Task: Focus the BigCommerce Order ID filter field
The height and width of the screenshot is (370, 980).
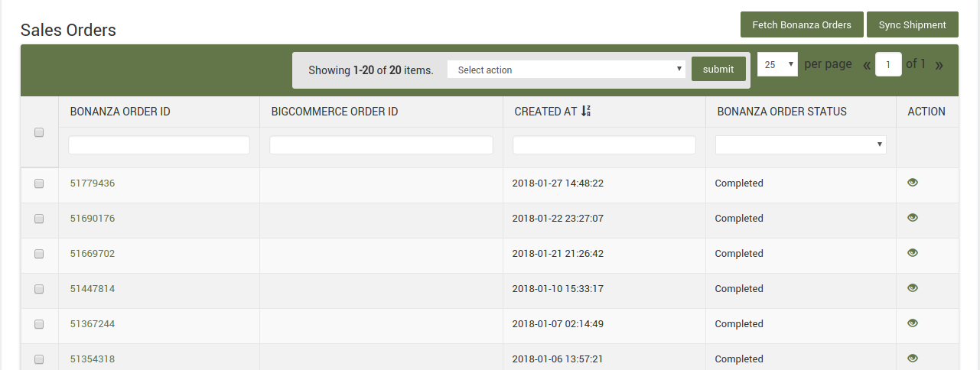Action: tap(381, 144)
